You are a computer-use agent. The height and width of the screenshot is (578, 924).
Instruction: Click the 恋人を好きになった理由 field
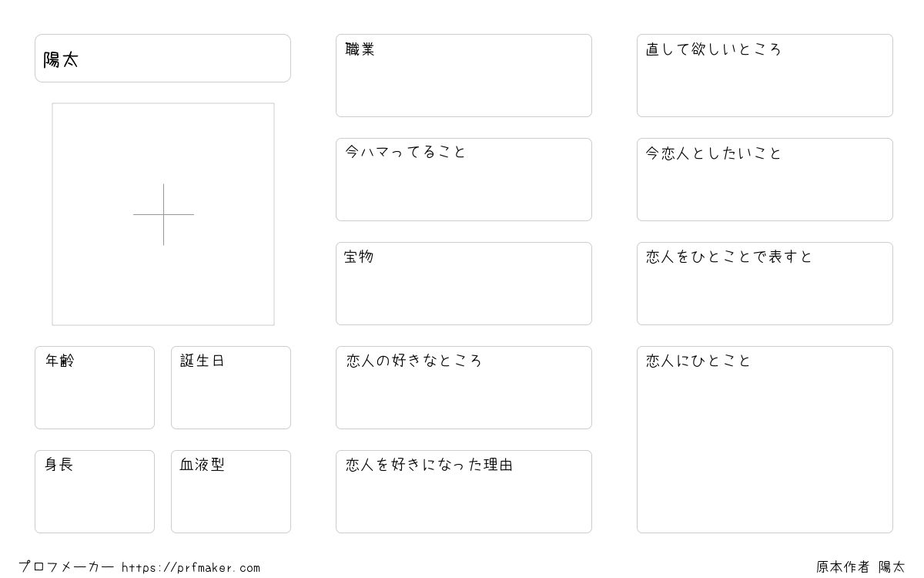click(464, 492)
